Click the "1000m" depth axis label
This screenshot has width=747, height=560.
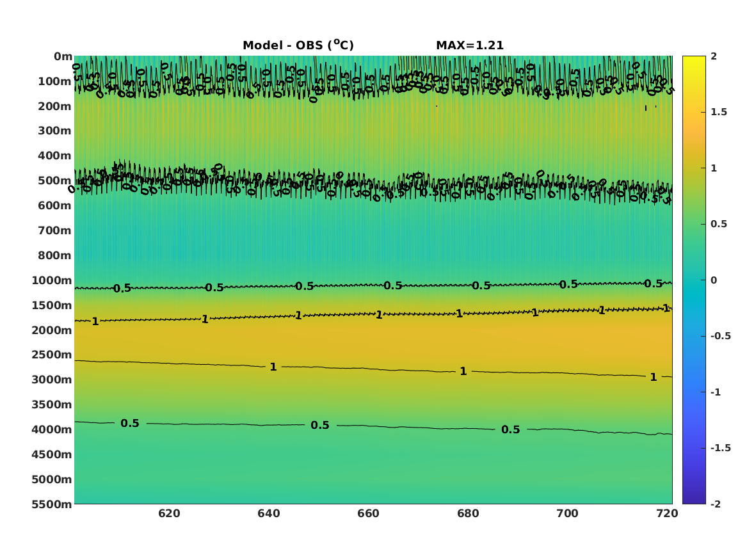tap(52, 280)
